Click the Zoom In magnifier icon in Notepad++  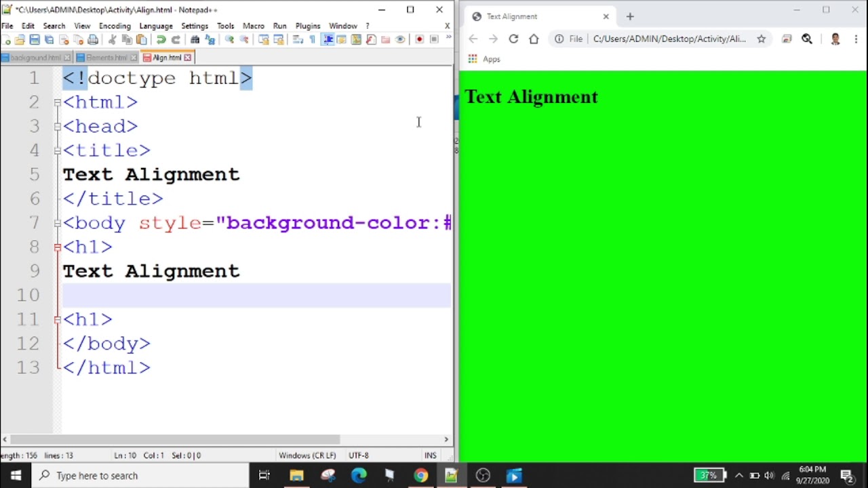[229, 39]
